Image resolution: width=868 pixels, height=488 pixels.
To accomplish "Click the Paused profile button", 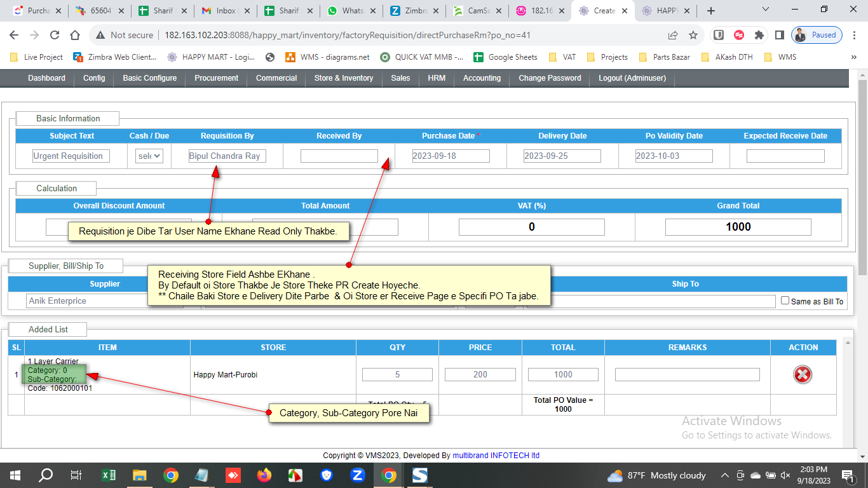I will (817, 36).
